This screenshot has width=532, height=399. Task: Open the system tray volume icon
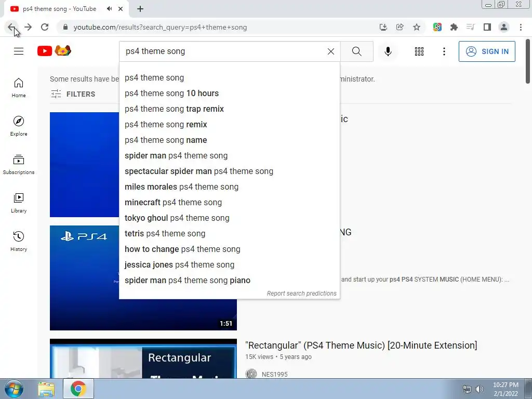[x=480, y=389]
